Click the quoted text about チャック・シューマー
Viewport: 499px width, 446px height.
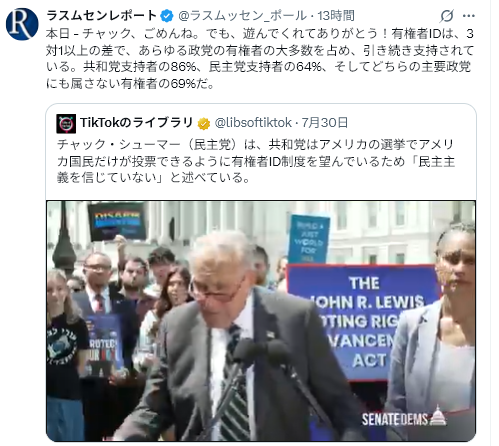point(256,161)
